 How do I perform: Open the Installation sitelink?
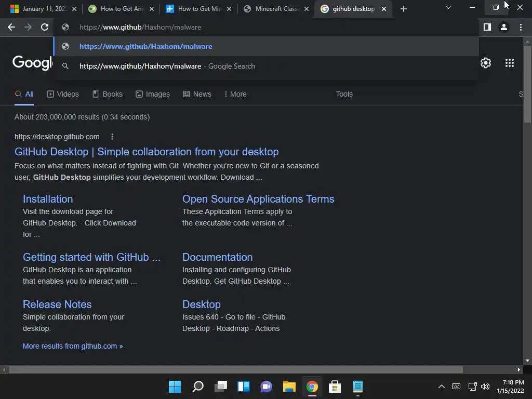[48, 199]
